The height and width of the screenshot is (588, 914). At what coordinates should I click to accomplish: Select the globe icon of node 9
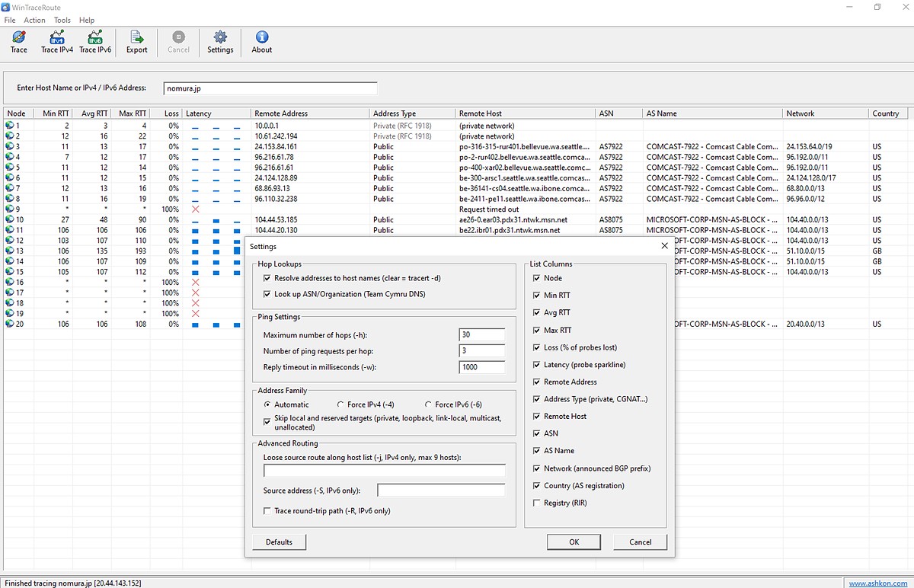tap(10, 209)
